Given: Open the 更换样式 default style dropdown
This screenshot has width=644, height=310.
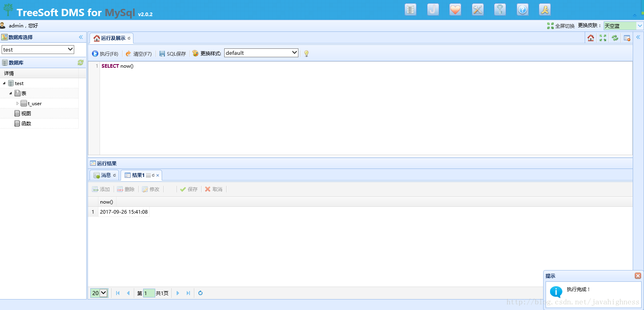Looking at the screenshot, I should (261, 53).
